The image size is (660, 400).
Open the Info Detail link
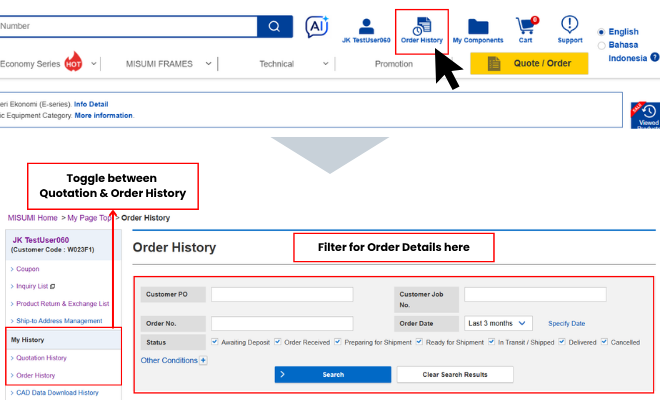(91, 104)
